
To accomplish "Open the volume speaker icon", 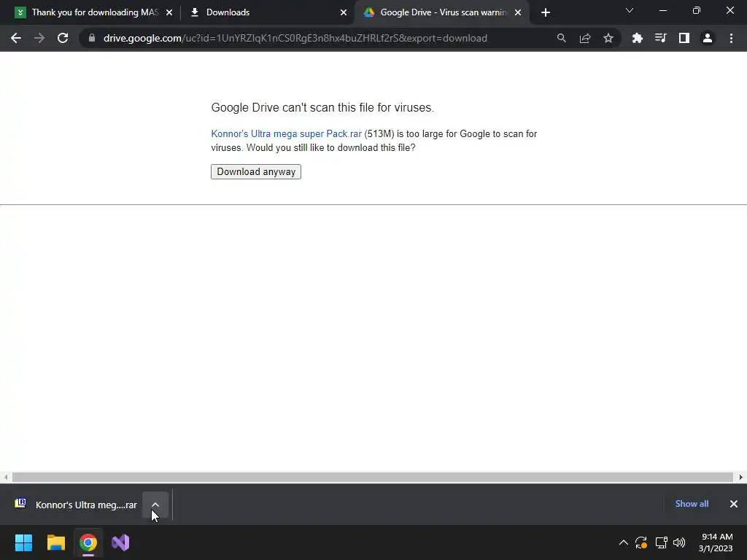I will pos(679,542).
